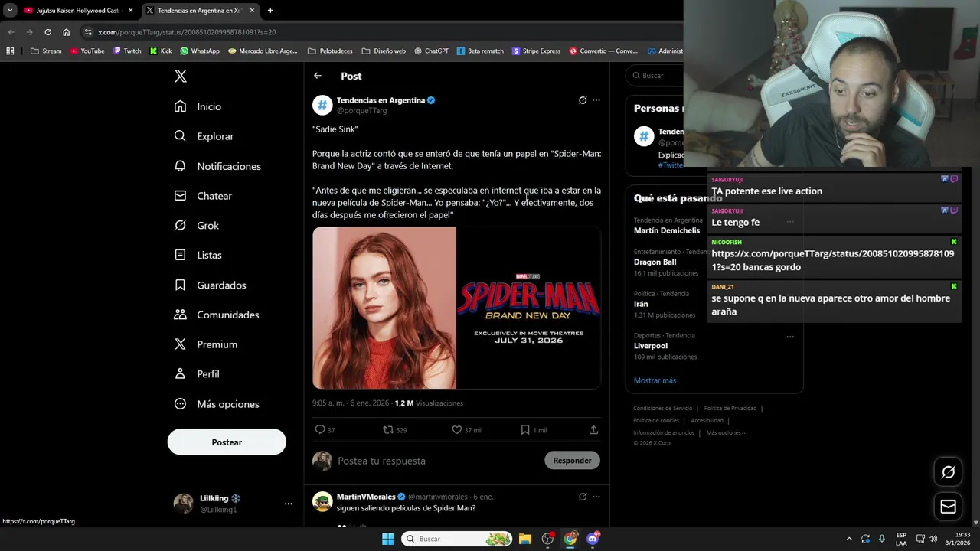
Task: Open Notificaciones in the sidebar
Action: tap(217, 166)
